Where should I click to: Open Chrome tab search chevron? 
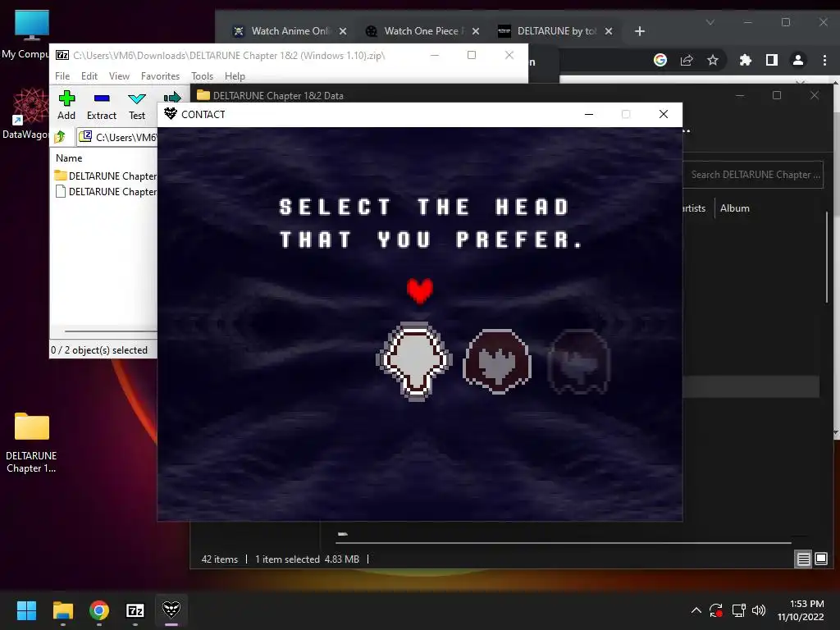point(710,22)
